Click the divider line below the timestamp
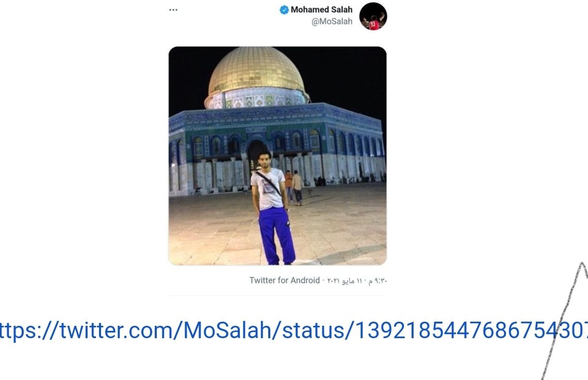 click(277, 296)
